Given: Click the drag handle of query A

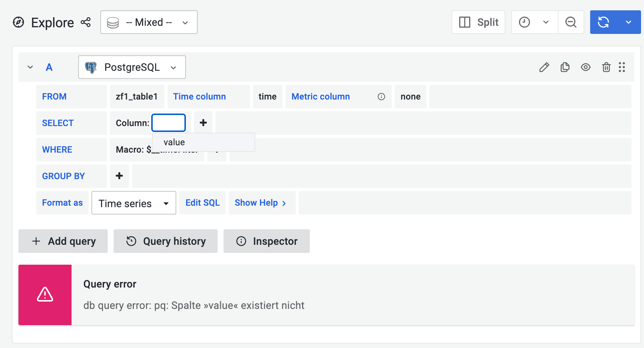Looking at the screenshot, I should [x=622, y=67].
